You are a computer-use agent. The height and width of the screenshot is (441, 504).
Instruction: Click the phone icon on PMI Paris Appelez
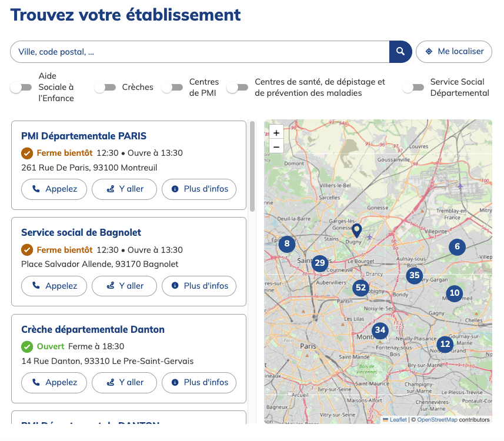click(36, 189)
